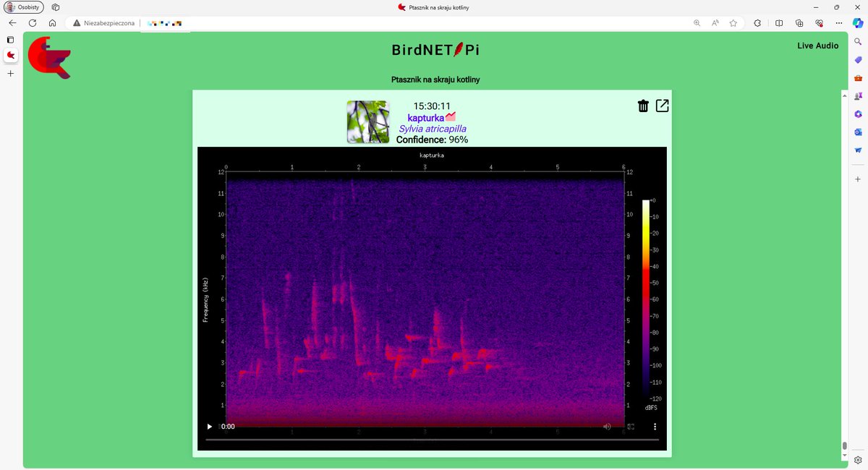Toggle split screen view in browser

778,22
